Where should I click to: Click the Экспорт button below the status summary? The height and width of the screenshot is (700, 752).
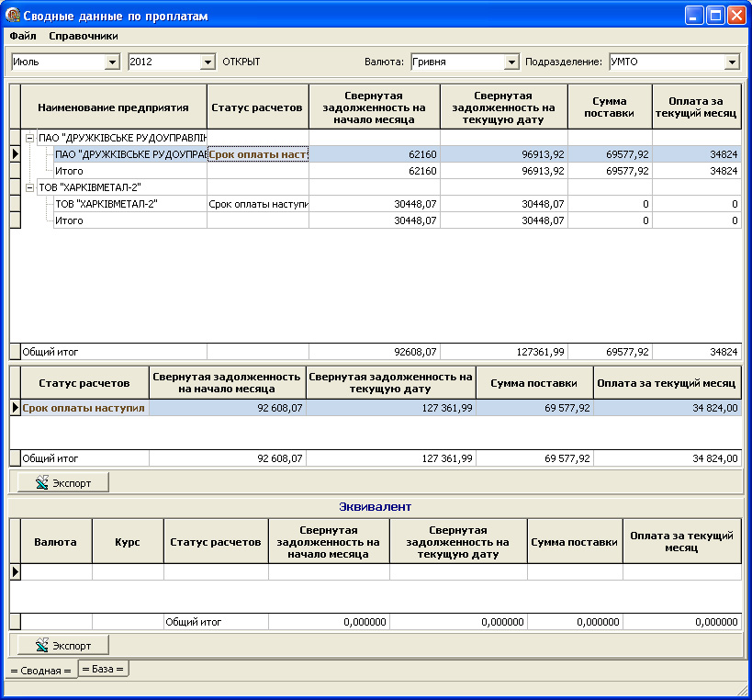[x=63, y=482]
